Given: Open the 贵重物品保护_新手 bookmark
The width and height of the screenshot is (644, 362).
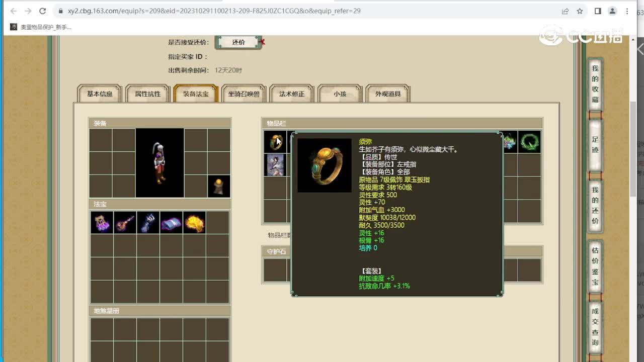Looking at the screenshot, I should (41, 27).
